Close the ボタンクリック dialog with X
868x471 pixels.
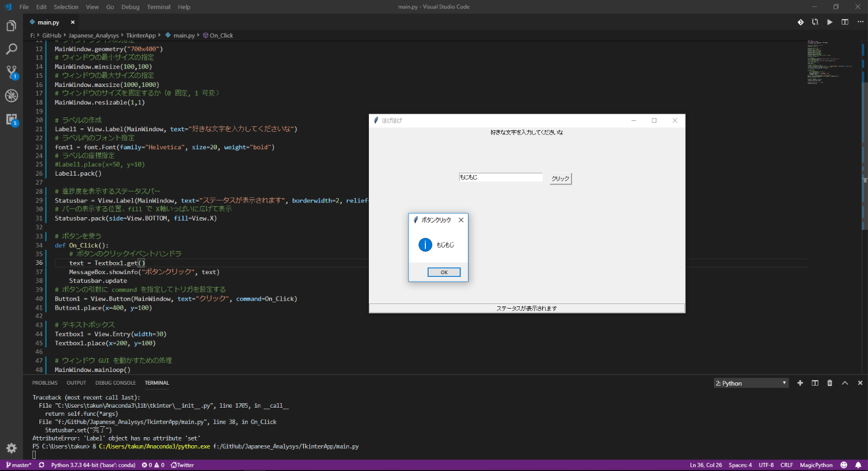pos(461,219)
